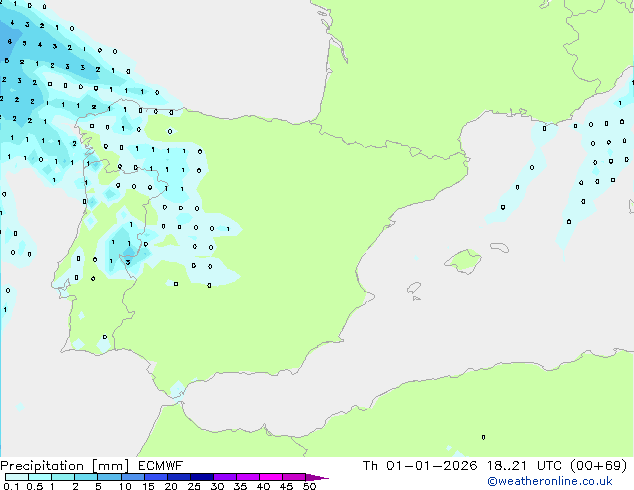Click the legend value "0.1"
Viewport: 634px width, 490px height.
tap(11, 486)
